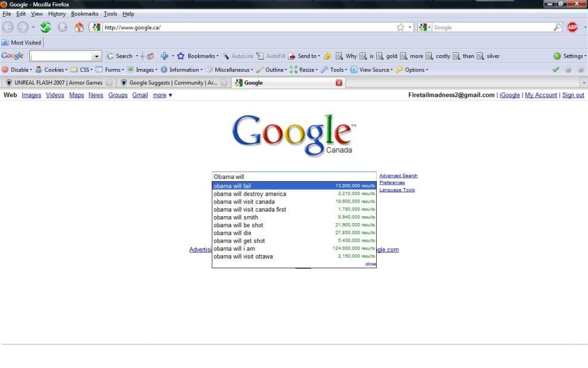This screenshot has width=588, height=368.
Task: Click the green checkmark validation status icon
Action: pos(556,70)
